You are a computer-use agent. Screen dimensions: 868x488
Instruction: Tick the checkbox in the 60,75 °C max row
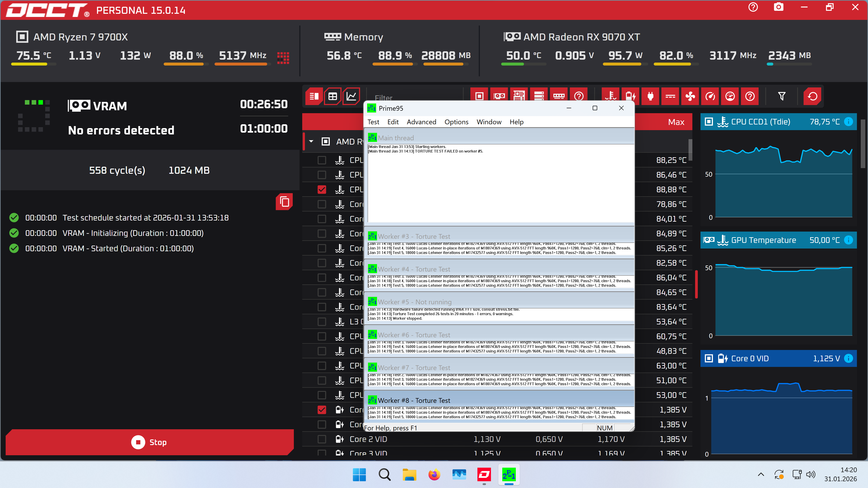click(322, 336)
